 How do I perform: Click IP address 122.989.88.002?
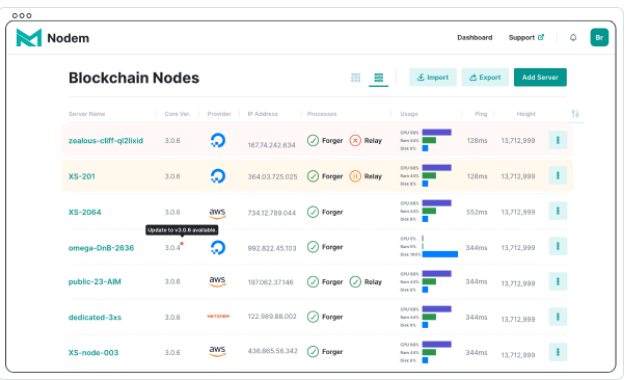coord(272,316)
